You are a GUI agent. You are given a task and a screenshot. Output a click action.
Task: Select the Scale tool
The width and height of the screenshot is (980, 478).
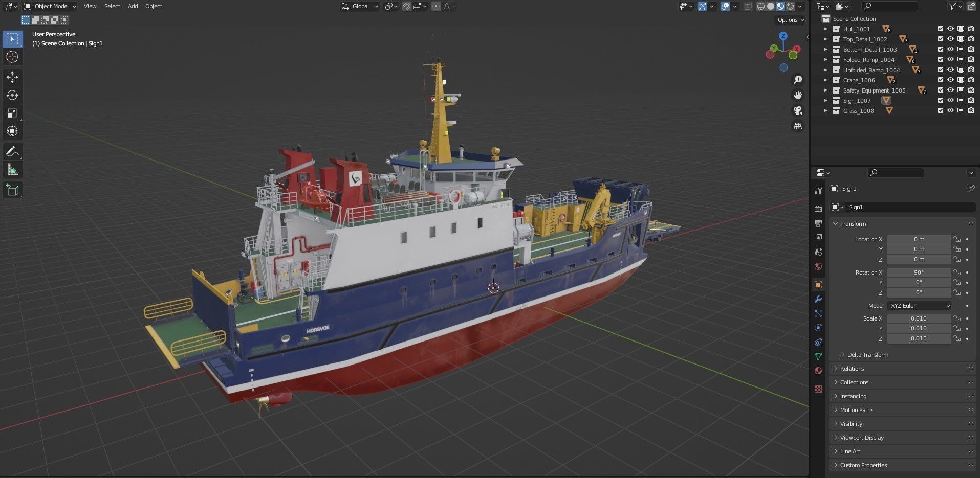pyautogui.click(x=12, y=113)
